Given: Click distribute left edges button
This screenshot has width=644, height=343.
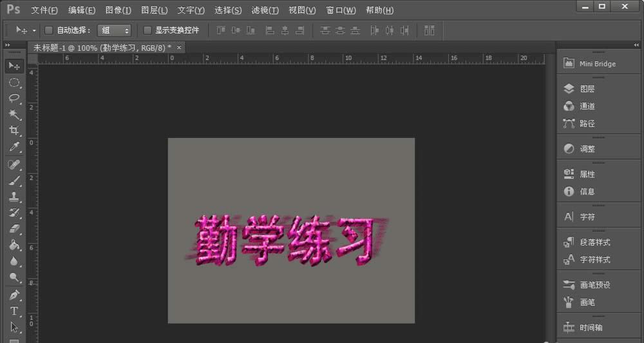Looking at the screenshot, I should (x=375, y=30).
